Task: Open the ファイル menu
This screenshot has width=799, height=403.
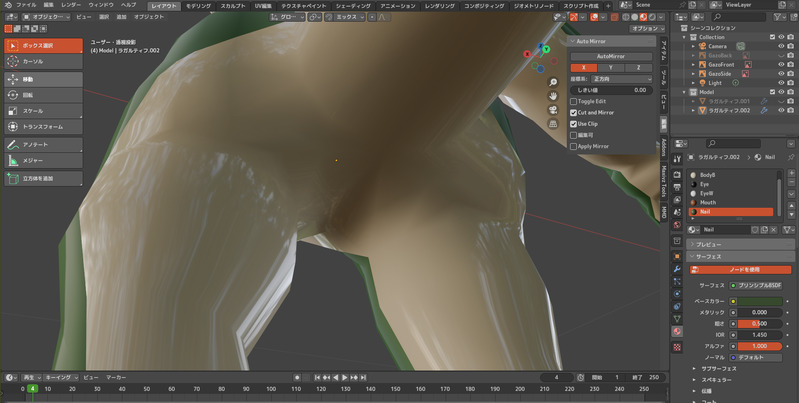Action: click(x=26, y=5)
